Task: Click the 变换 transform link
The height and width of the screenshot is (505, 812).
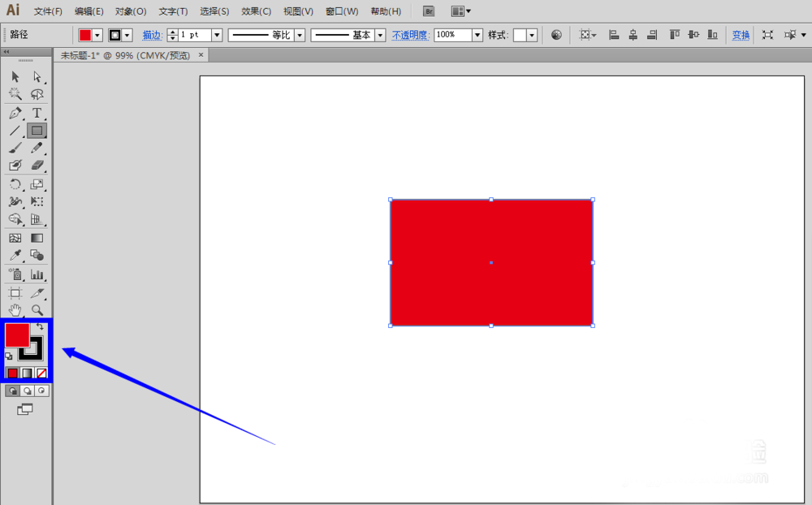Action: tap(740, 35)
